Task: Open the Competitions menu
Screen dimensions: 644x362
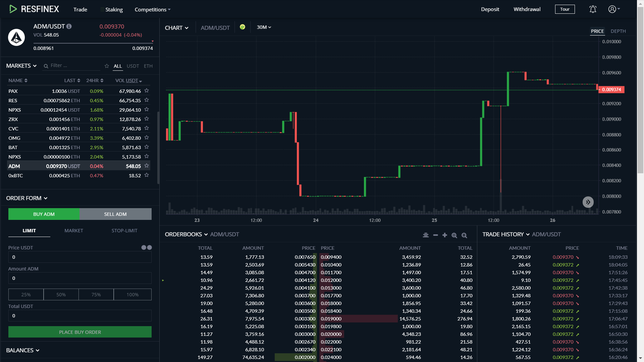Action: click(153, 9)
